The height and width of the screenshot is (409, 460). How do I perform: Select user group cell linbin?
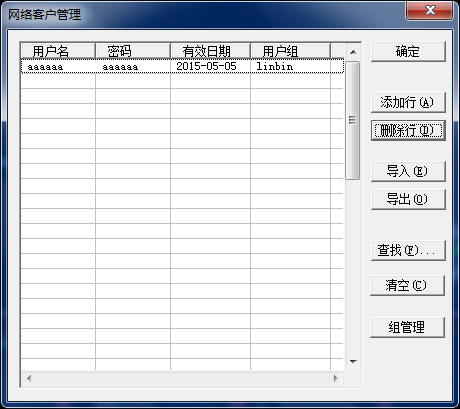coord(290,66)
